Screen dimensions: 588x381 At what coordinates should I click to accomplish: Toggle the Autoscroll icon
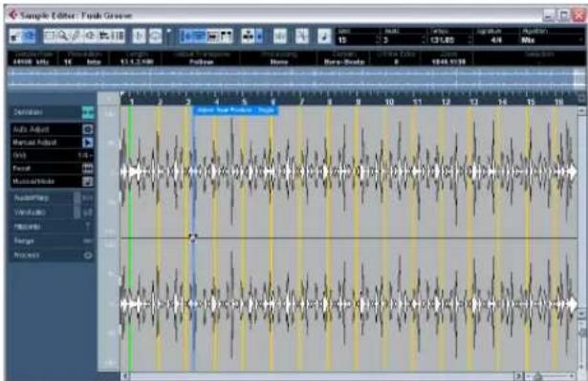click(x=155, y=36)
